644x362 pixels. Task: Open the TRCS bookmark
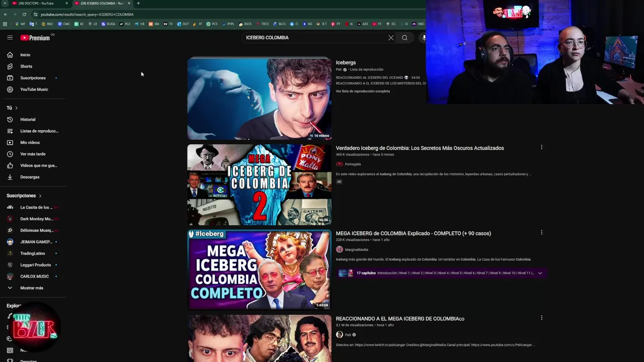pyautogui.click(x=262, y=24)
